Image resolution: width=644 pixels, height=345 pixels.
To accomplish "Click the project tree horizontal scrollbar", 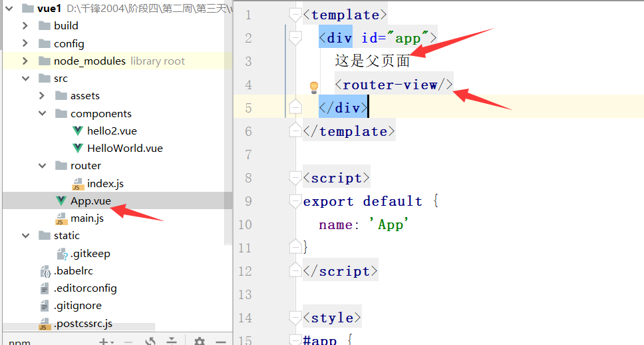I will [x=80, y=327].
